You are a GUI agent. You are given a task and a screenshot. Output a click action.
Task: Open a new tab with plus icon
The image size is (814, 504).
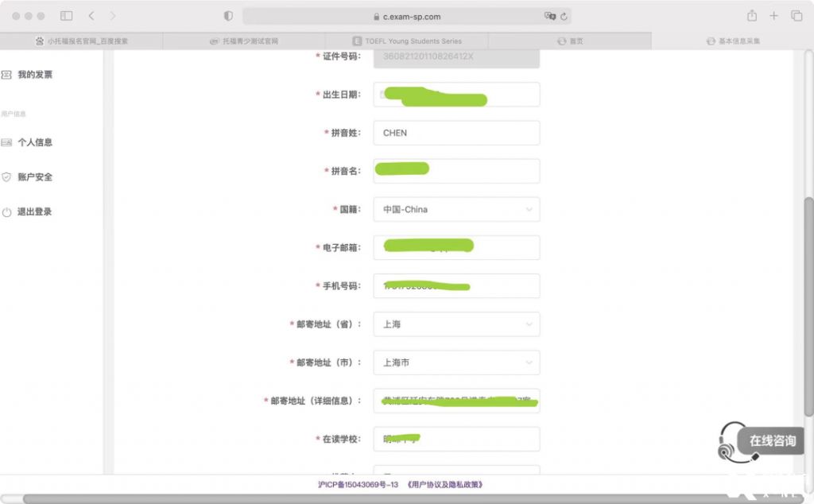[x=773, y=16]
